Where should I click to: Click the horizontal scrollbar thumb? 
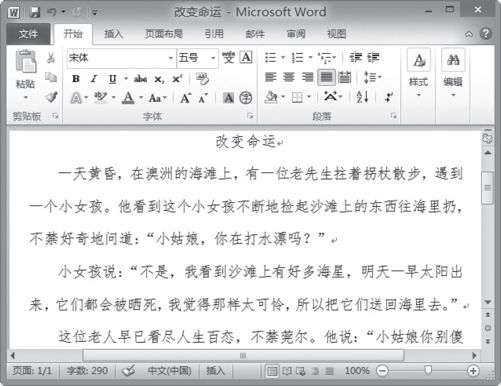tap(243, 355)
